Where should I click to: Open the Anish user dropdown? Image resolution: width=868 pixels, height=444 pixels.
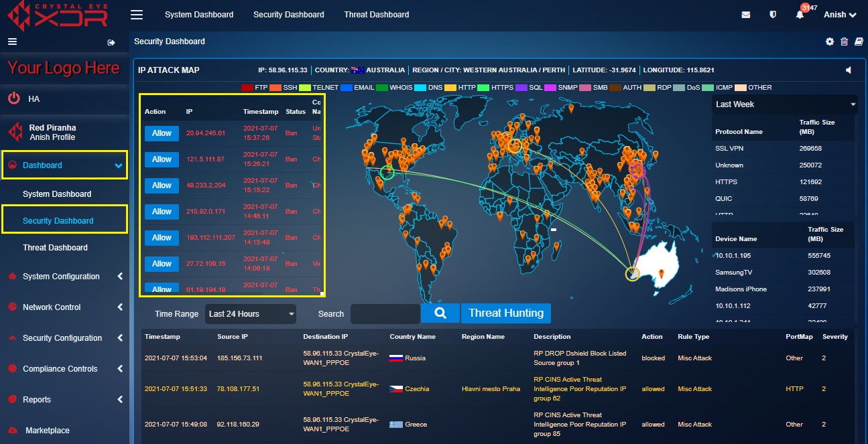point(840,15)
